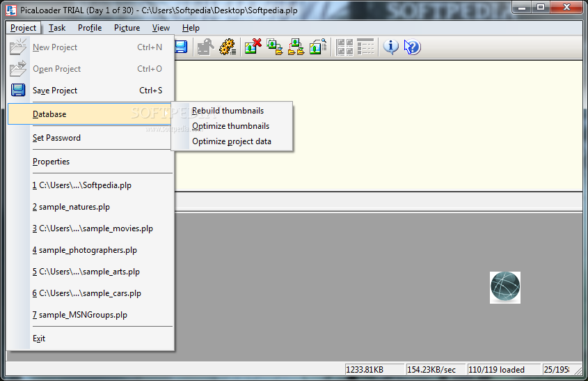Maximize the PicaLoader window
588x381 pixels.
click(x=541, y=8)
